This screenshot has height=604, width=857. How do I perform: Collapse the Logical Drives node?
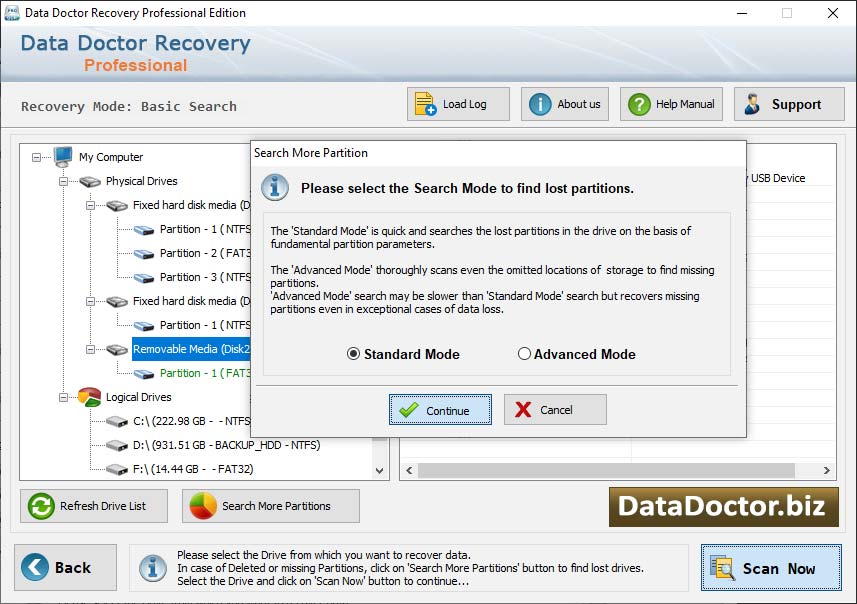click(x=64, y=397)
